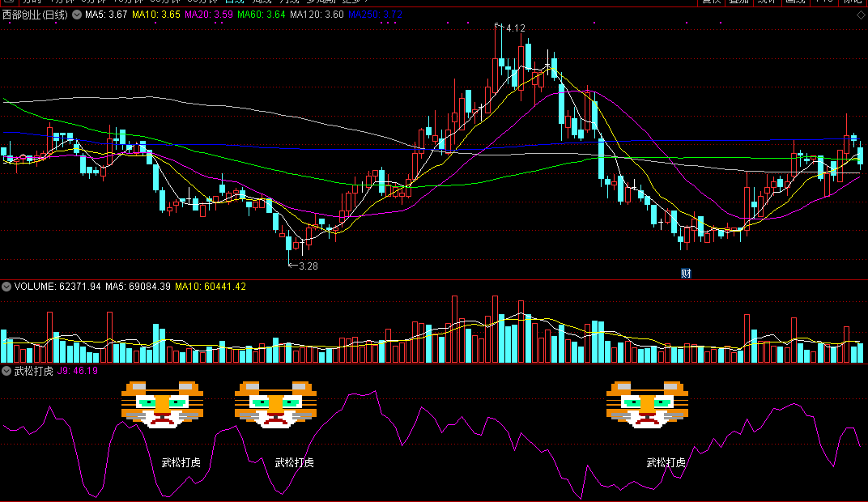Screen dimensions: 868x502
Task: Click the MA120: 3.60 label
Action: (317, 15)
